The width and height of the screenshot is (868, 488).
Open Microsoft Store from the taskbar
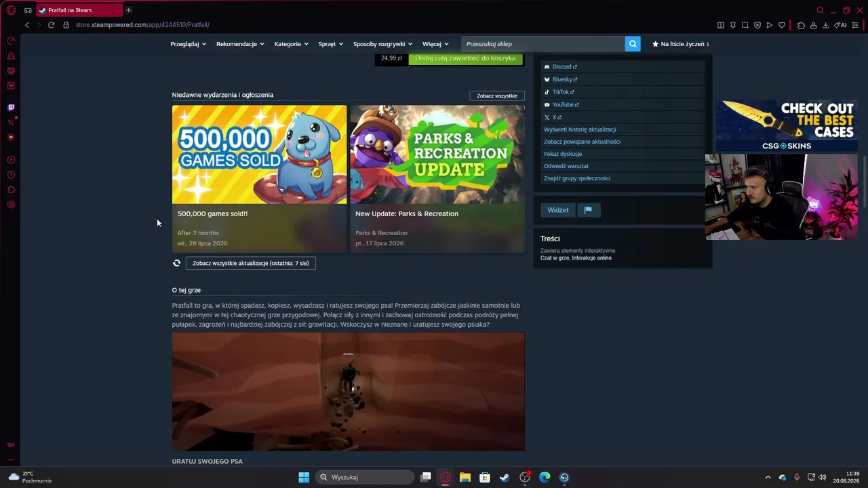coord(485,477)
